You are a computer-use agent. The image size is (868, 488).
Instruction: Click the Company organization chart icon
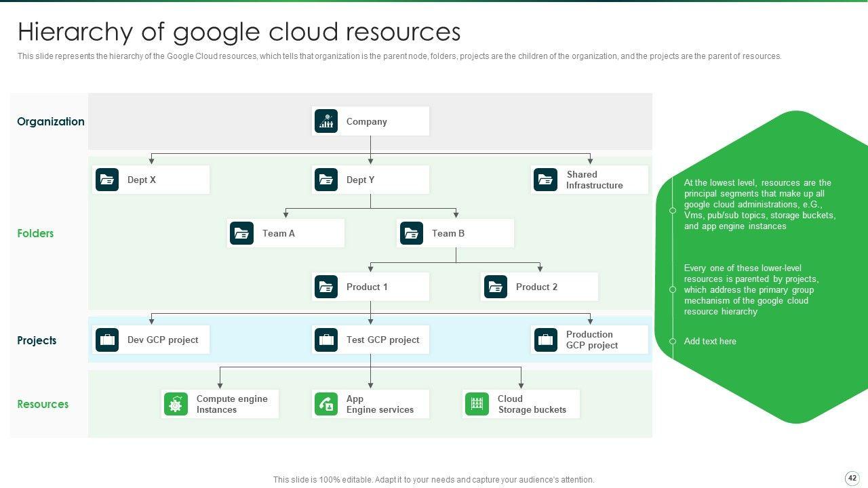(326, 121)
